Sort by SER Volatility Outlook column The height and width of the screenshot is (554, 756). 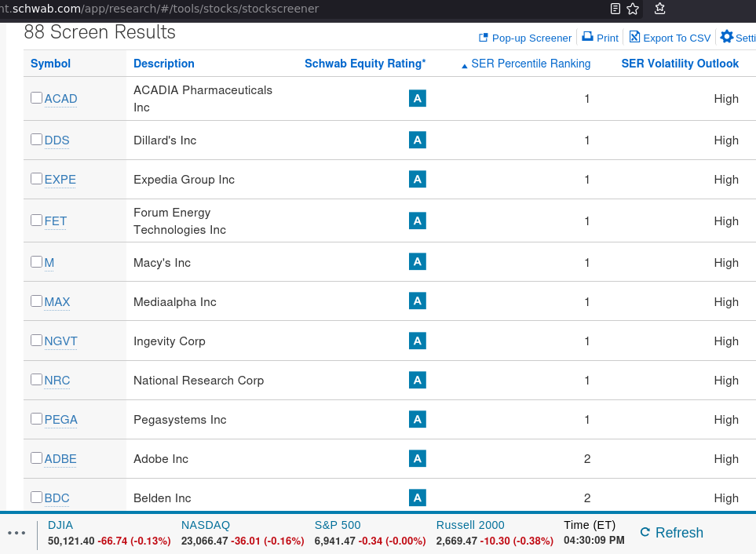680,64
